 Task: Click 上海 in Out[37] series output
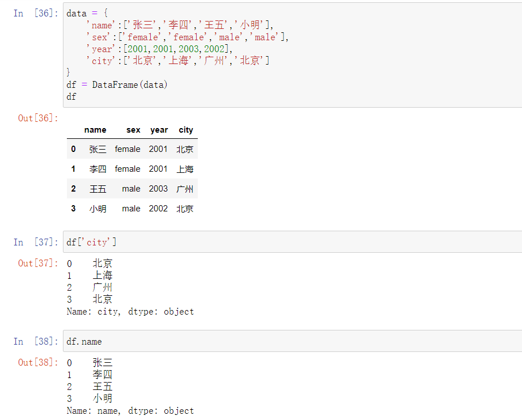click(103, 275)
